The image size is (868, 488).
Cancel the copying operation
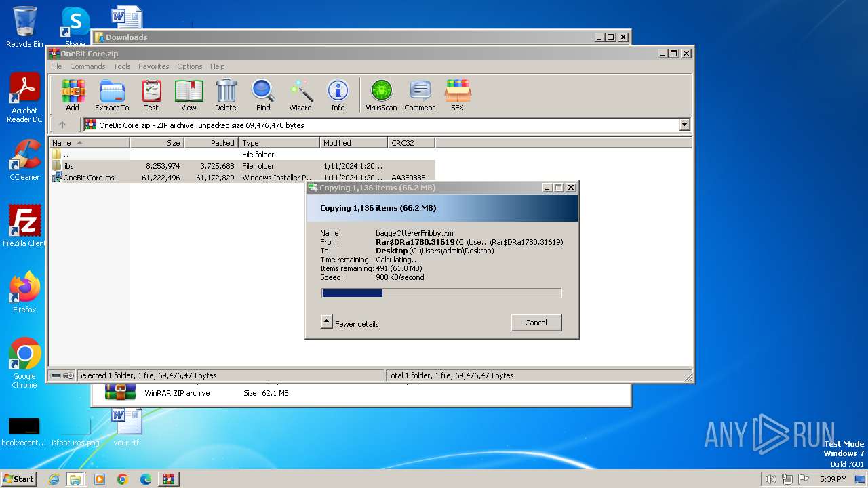[536, 323]
